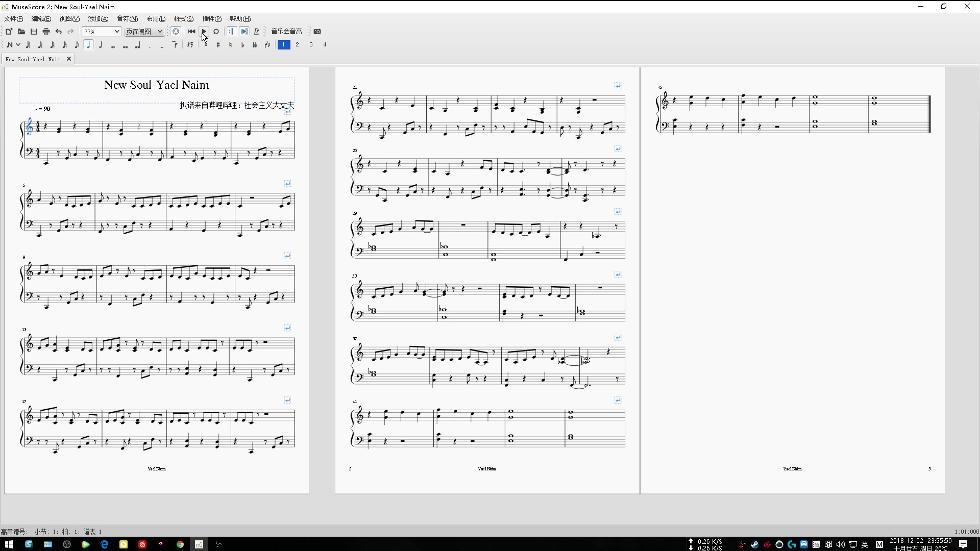The height and width of the screenshot is (551, 980).
Task: Rewind playback to start
Action: pos(191,32)
